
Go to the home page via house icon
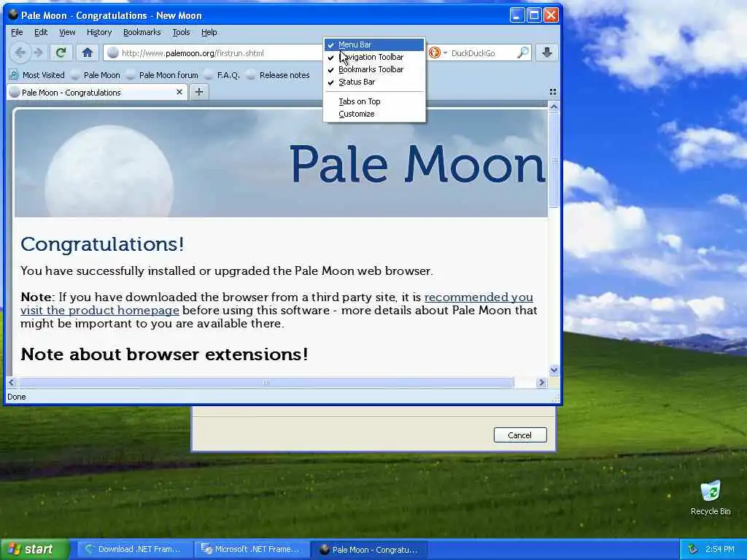click(88, 52)
